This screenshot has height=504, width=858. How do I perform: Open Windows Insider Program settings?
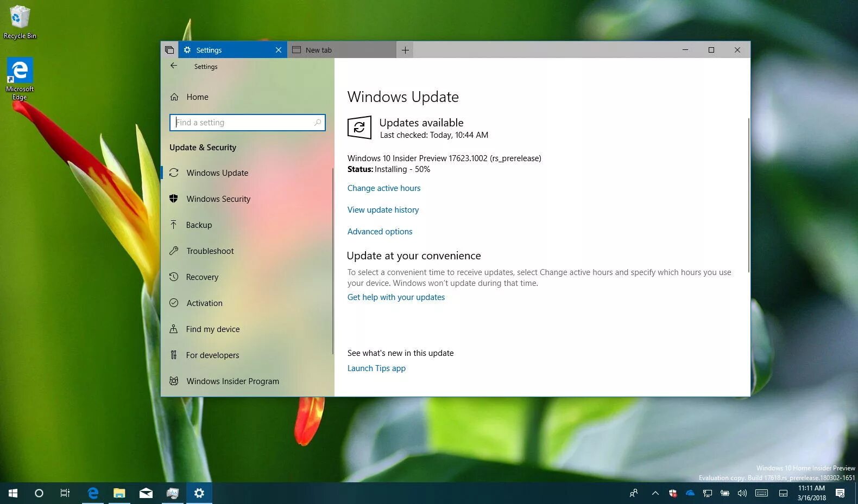point(247,381)
